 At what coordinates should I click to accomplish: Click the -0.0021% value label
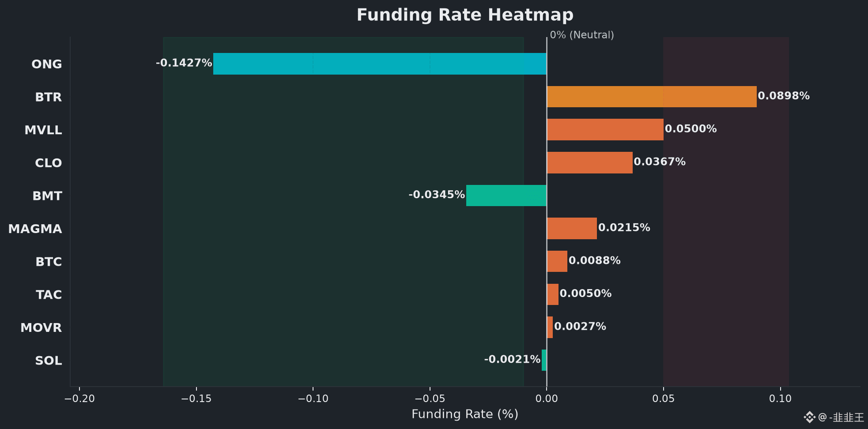(512, 359)
